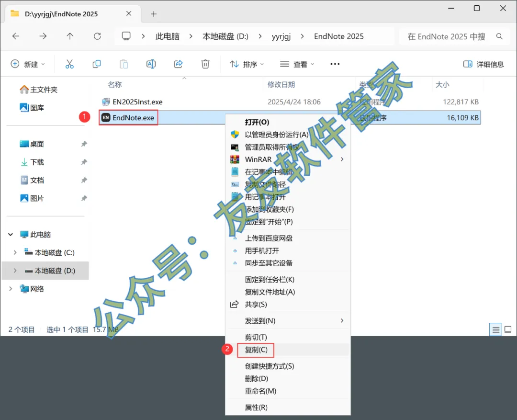
Task: Expand 本地磁盘 (D:) tree node
Action: (15, 271)
